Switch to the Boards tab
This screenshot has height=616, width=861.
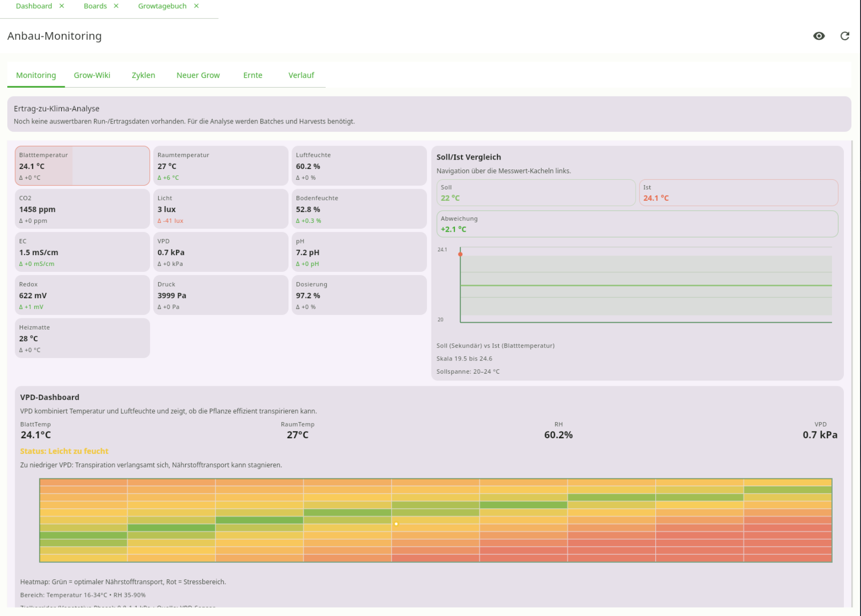[95, 6]
